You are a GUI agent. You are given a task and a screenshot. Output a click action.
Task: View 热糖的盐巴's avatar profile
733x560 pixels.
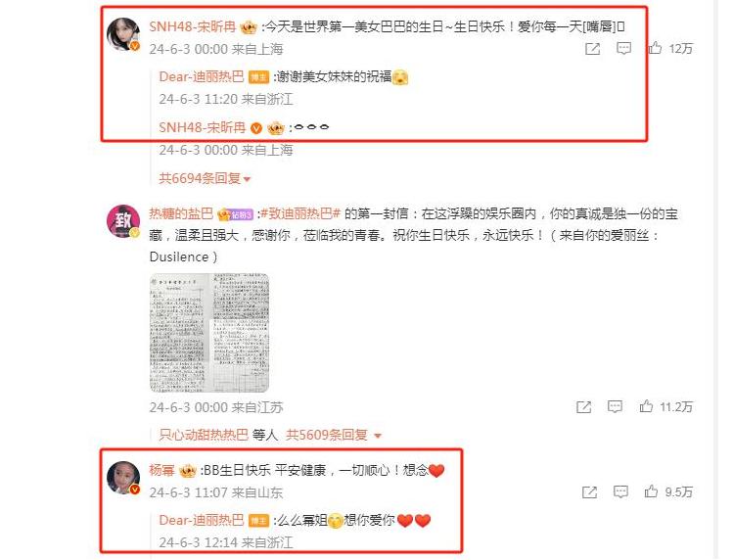point(123,221)
